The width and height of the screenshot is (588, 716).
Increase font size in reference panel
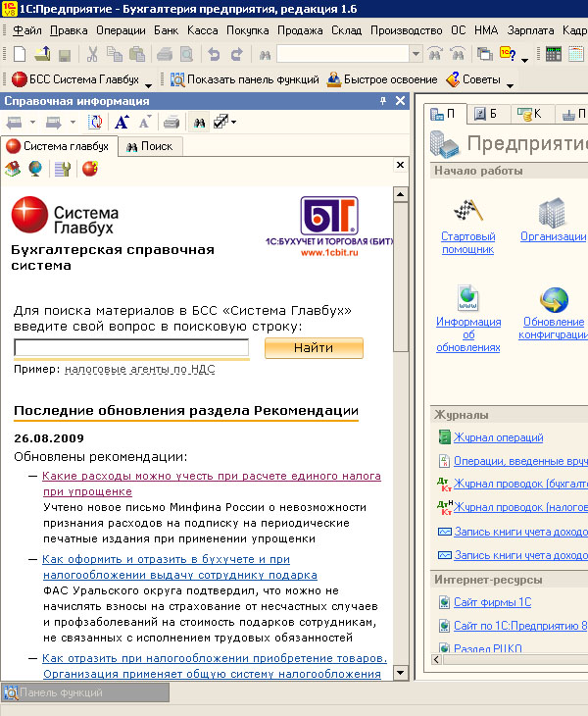[x=122, y=123]
